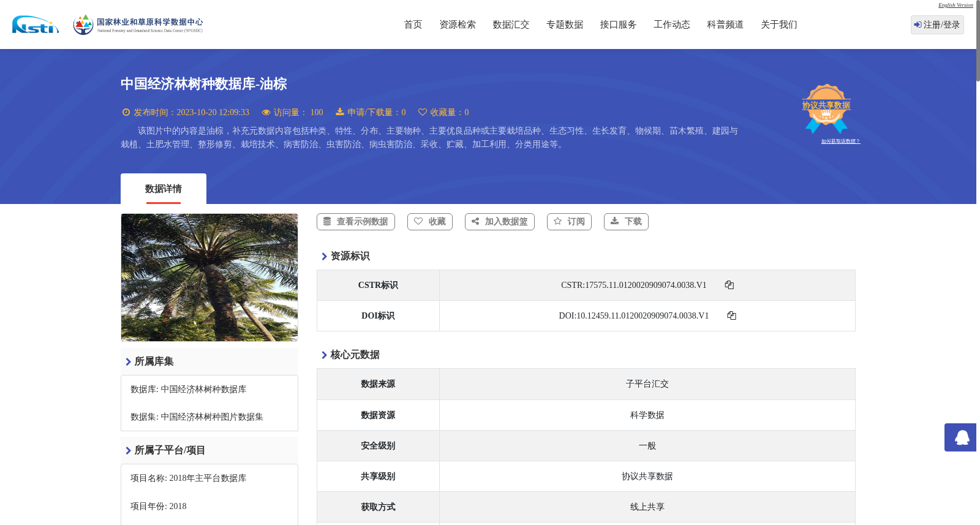Click the chevron beside 核心元数据
980x525 pixels.
tap(324, 355)
